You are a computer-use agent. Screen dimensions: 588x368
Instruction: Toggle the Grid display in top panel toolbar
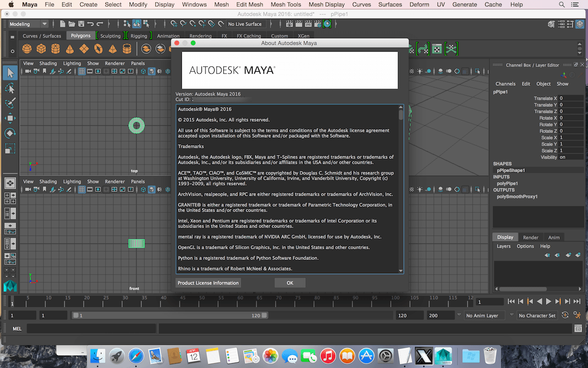tap(82, 71)
